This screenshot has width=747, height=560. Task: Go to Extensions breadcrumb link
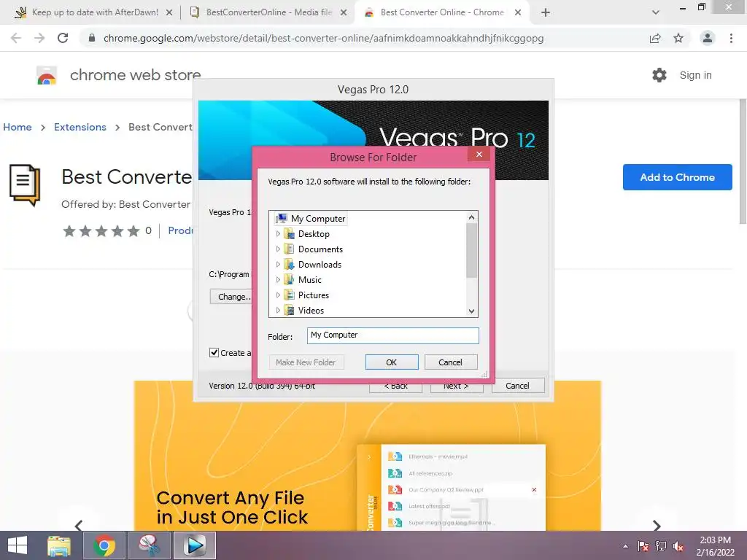click(80, 127)
